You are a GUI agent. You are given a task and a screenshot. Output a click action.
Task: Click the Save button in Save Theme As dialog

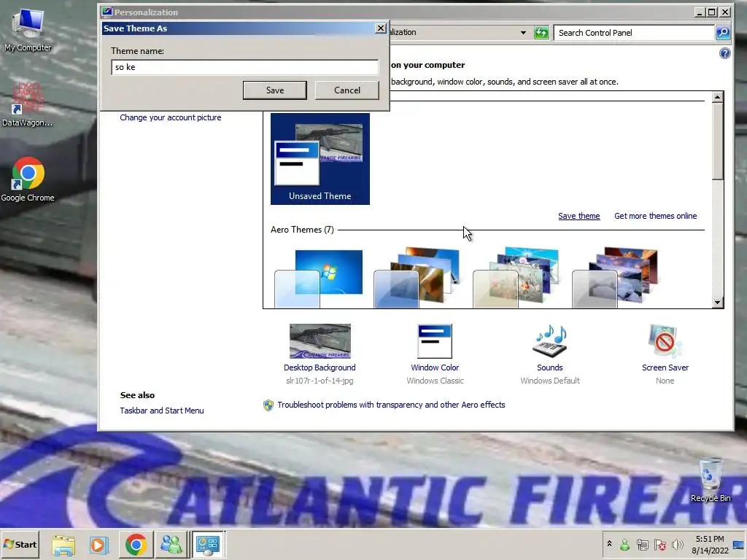pyautogui.click(x=274, y=90)
